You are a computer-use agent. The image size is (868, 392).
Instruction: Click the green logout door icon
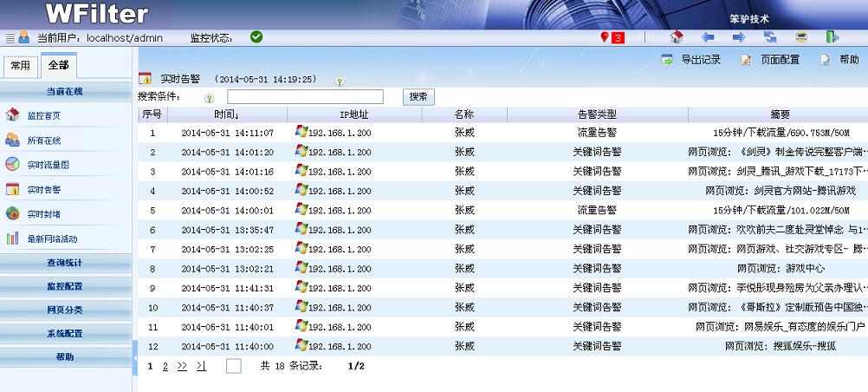[x=832, y=37]
